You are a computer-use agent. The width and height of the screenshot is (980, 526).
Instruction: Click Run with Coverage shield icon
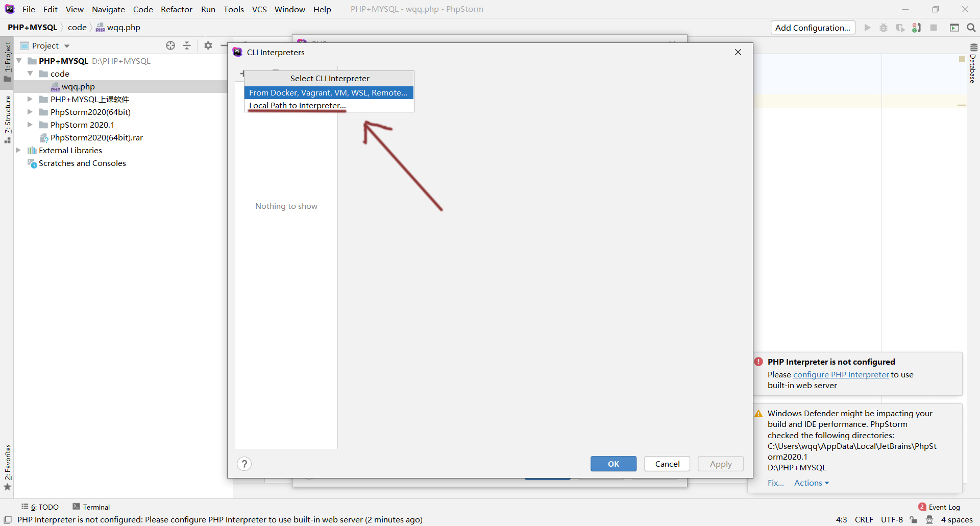[900, 28]
